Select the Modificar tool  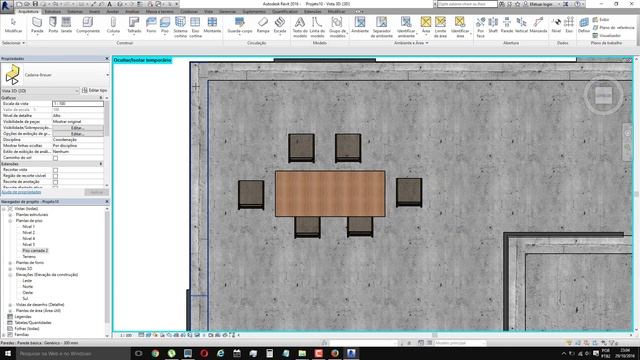pyautogui.click(x=13, y=25)
